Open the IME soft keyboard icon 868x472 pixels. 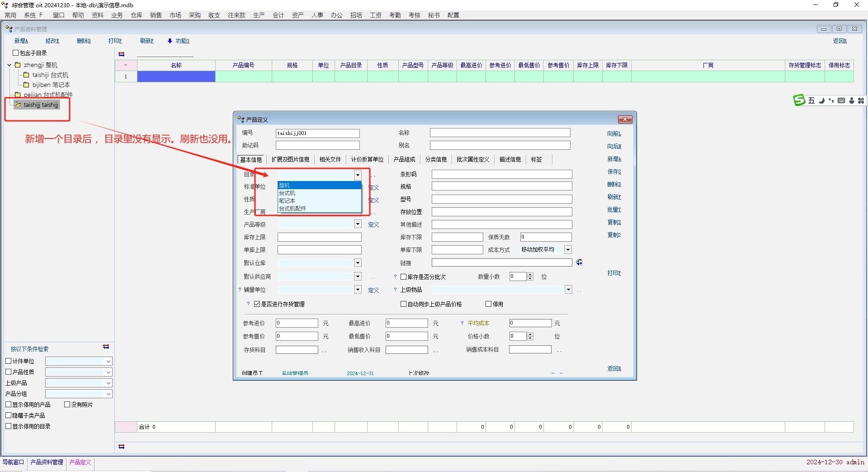coord(841,100)
